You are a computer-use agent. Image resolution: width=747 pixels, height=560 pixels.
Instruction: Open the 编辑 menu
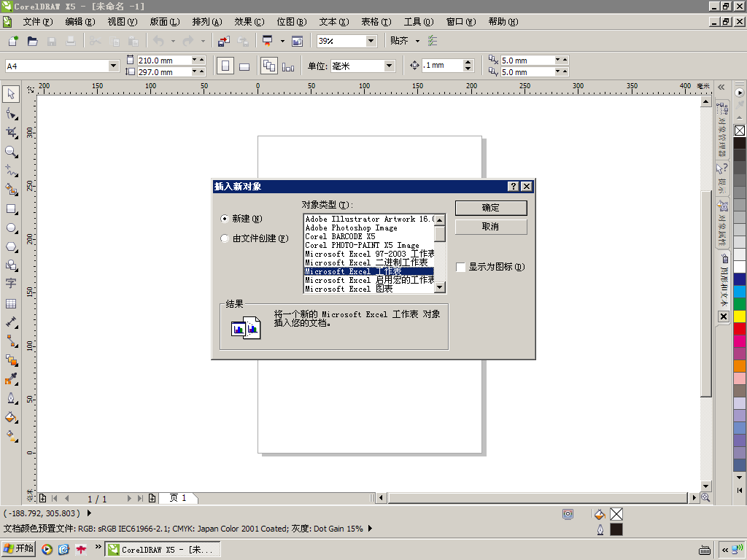80,22
